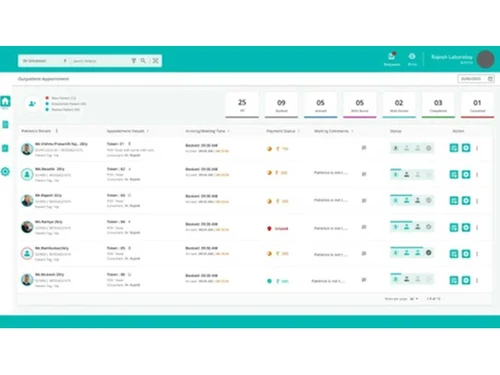Select the 02 With Doctor summary tab
The height and width of the screenshot is (375, 500).
coord(399,105)
